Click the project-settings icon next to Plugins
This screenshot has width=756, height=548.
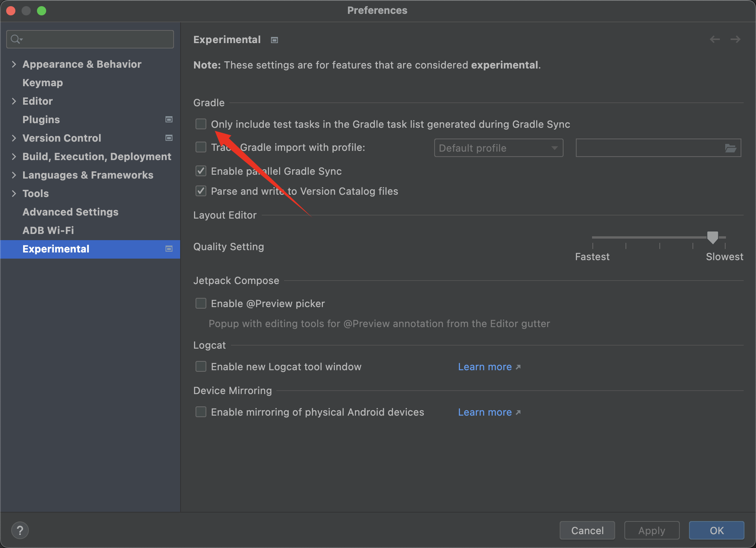169,119
